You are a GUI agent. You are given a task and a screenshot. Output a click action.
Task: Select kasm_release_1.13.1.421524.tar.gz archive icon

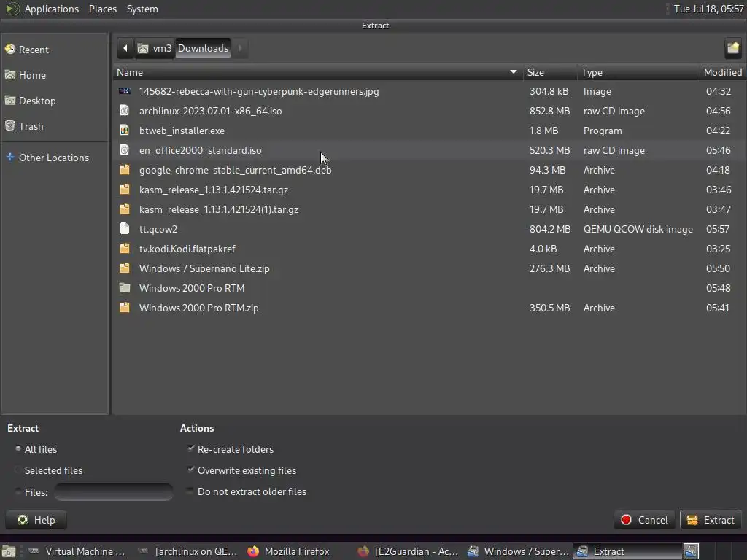coord(124,189)
